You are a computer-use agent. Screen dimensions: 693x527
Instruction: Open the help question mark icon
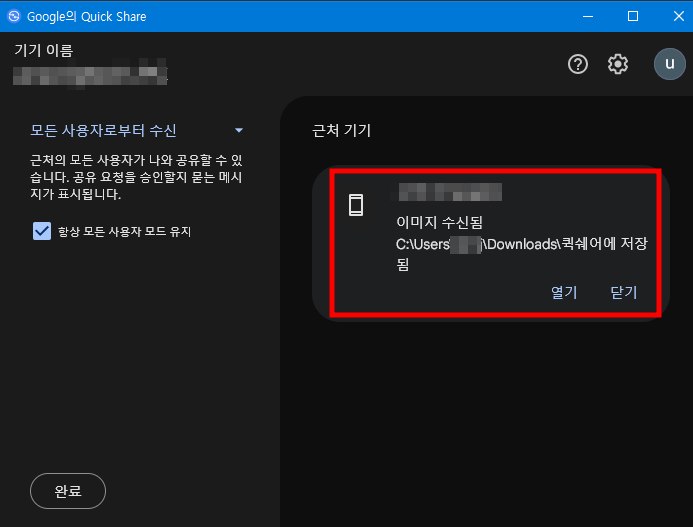coord(578,65)
